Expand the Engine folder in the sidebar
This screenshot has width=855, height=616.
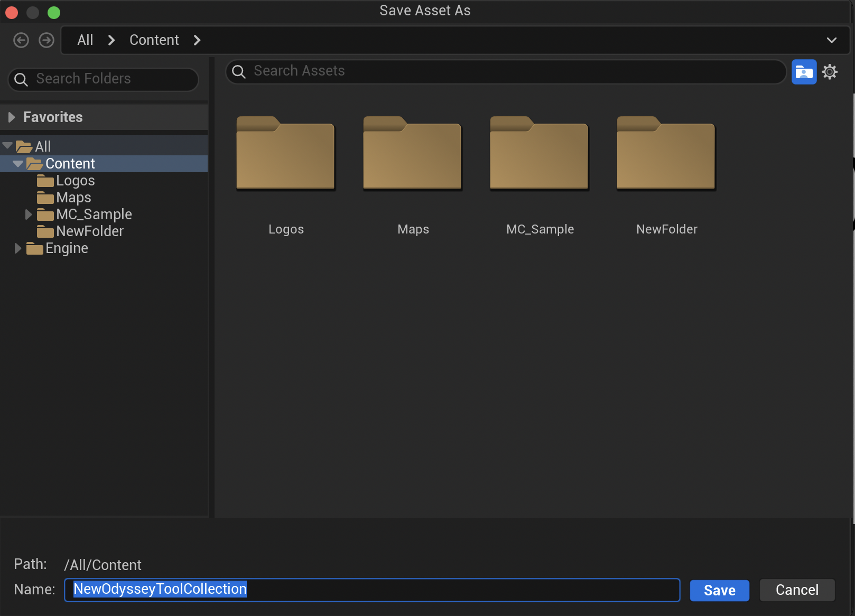click(17, 248)
